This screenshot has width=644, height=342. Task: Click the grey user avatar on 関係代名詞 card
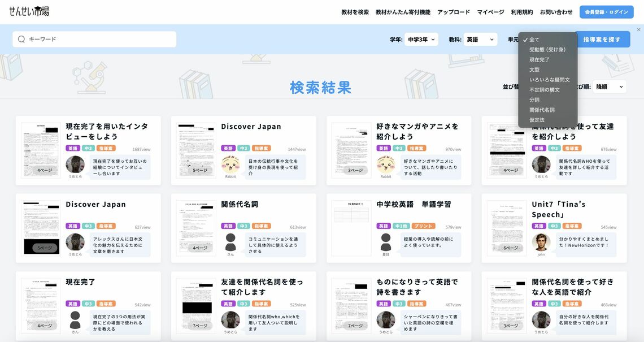coord(230,243)
